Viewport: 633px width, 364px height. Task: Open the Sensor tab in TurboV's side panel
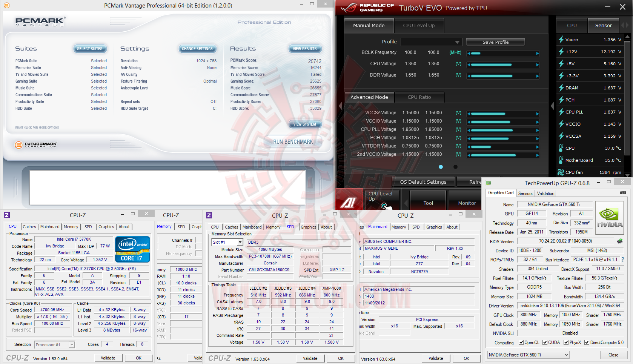click(603, 26)
